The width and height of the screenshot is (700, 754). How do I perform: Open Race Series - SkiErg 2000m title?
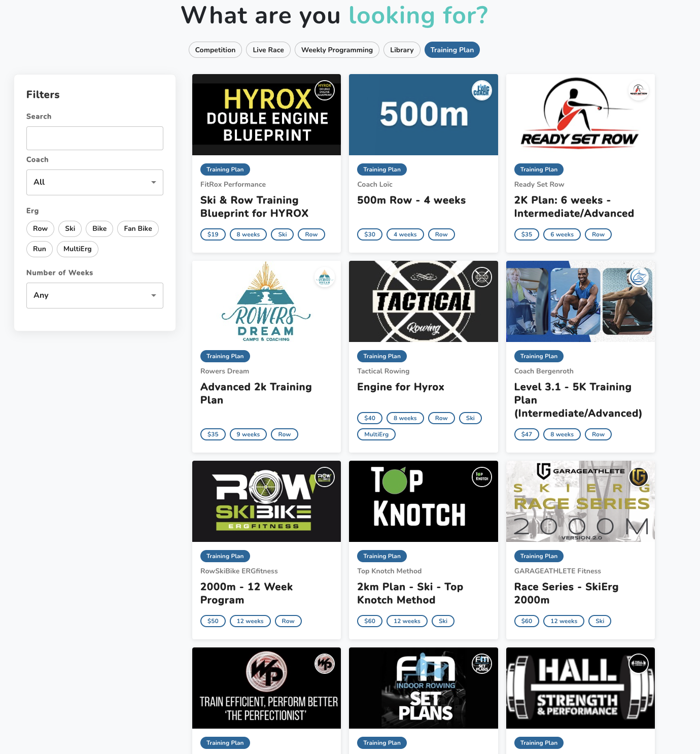567,593
